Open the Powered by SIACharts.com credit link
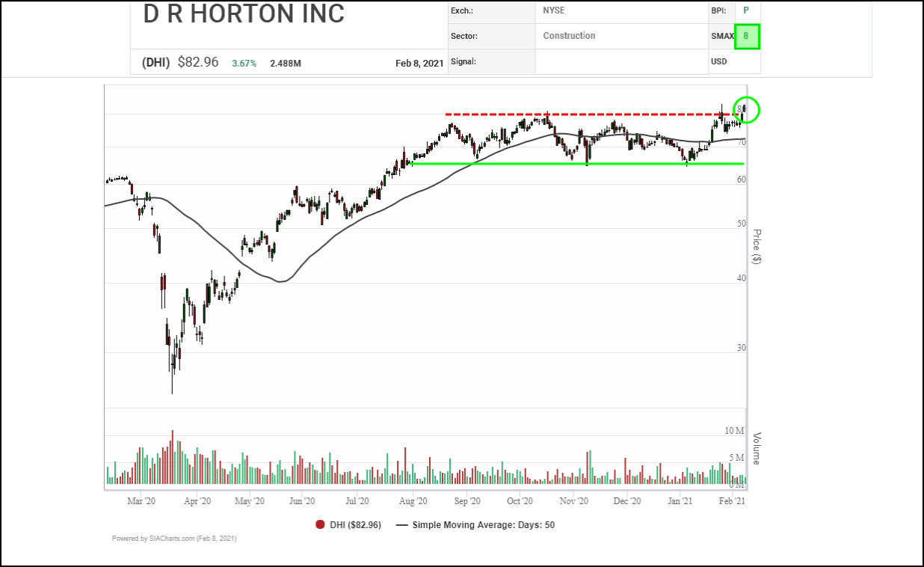924x567 pixels. [x=174, y=539]
